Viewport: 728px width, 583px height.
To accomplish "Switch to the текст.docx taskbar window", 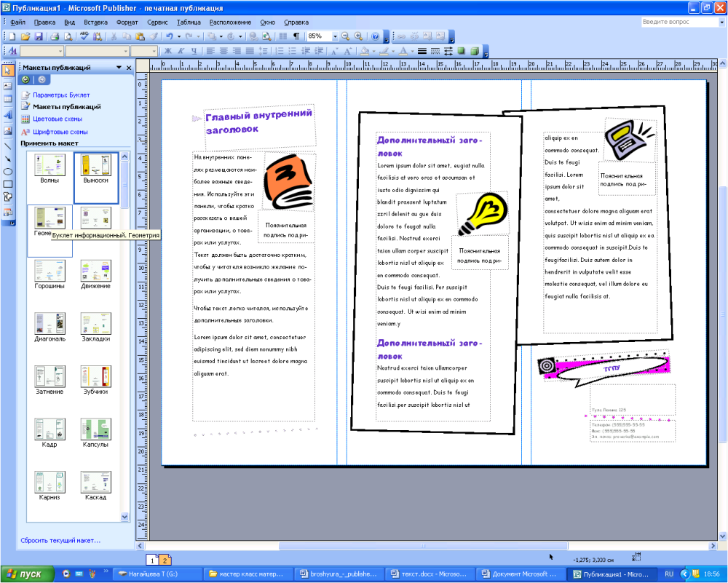I will pos(431,574).
